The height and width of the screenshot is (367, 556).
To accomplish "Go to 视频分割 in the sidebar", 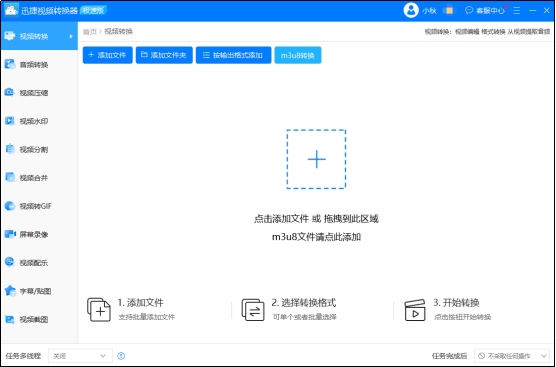I will point(39,150).
